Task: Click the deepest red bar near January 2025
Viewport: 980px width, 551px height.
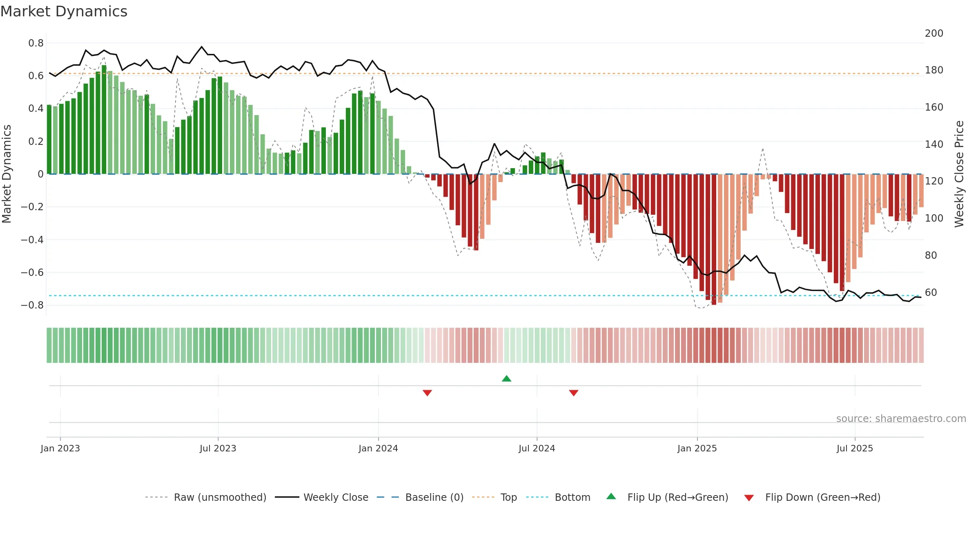Action: pos(714,239)
